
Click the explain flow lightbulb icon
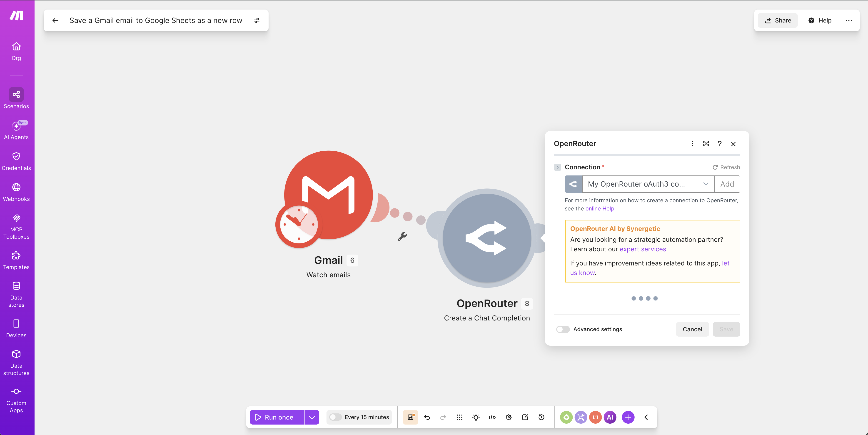click(x=476, y=417)
